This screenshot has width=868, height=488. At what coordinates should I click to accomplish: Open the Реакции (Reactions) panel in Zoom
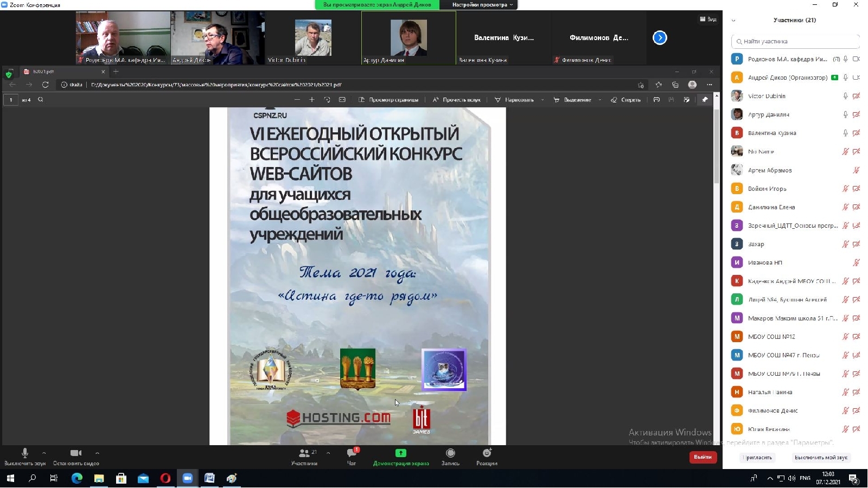(x=487, y=457)
